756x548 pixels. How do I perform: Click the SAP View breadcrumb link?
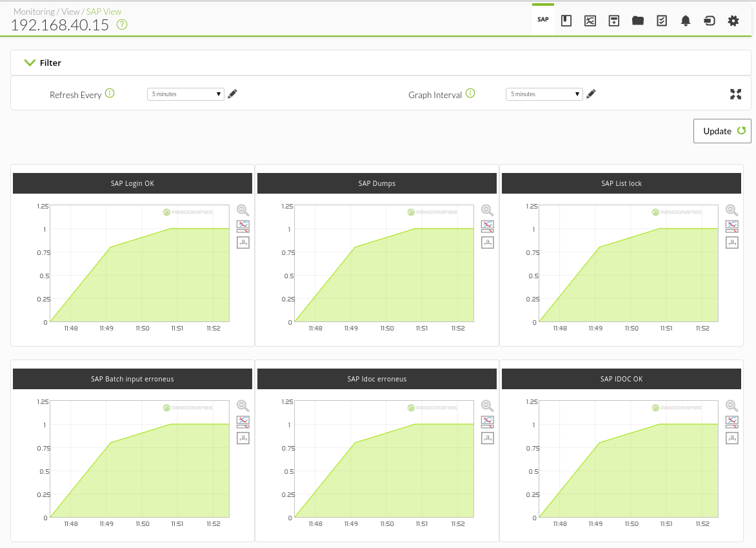tap(104, 12)
